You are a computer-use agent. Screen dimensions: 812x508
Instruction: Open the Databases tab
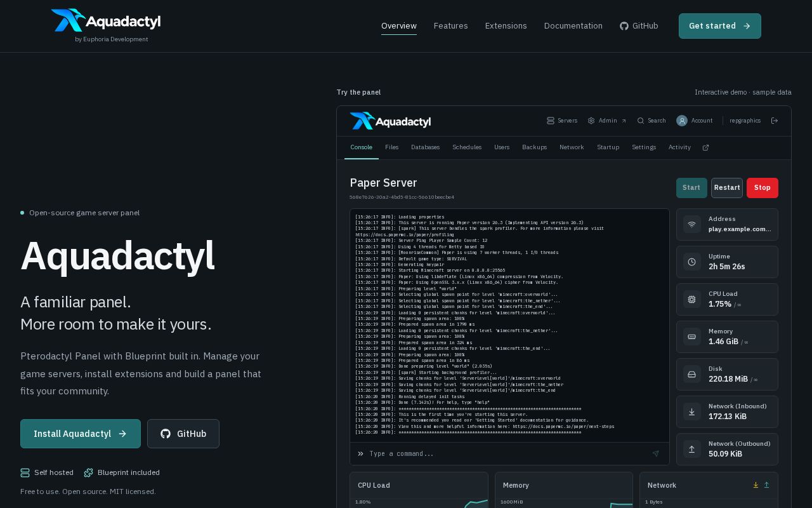click(x=425, y=147)
